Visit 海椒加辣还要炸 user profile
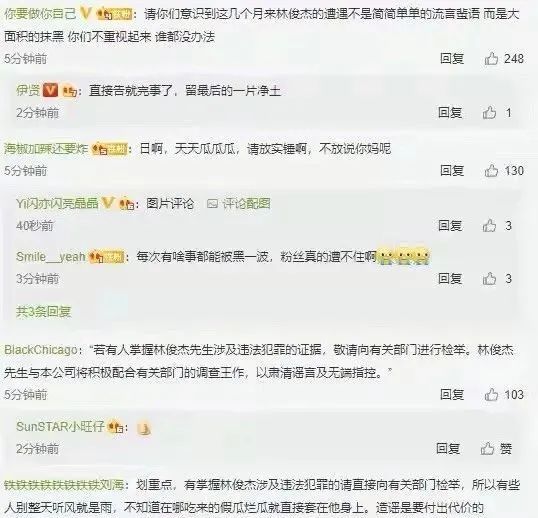 46,149
